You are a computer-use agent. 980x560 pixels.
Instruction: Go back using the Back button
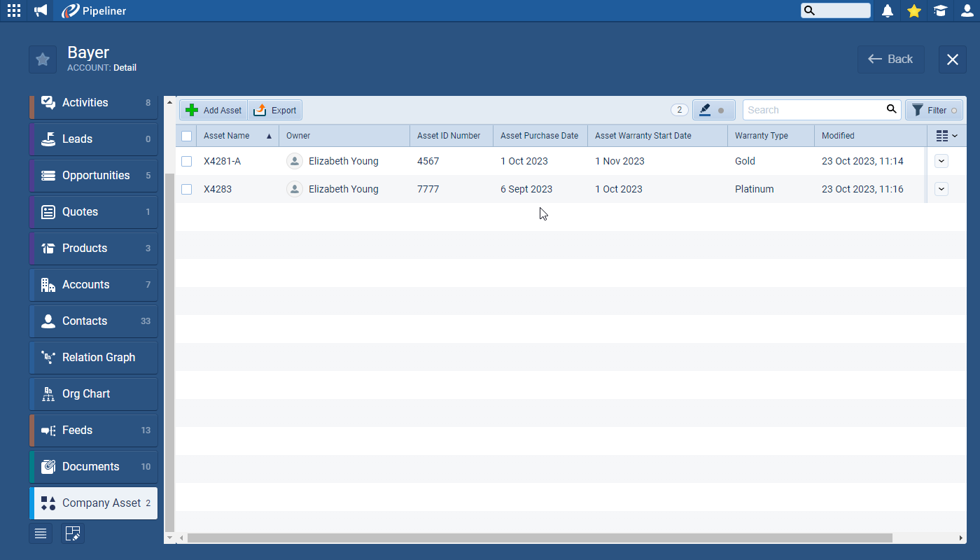890,59
